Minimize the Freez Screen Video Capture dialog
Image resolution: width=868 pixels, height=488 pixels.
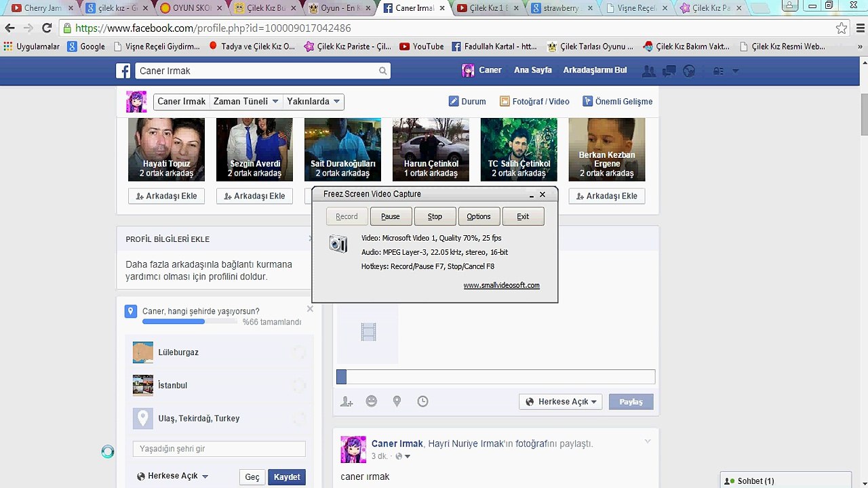pos(532,195)
